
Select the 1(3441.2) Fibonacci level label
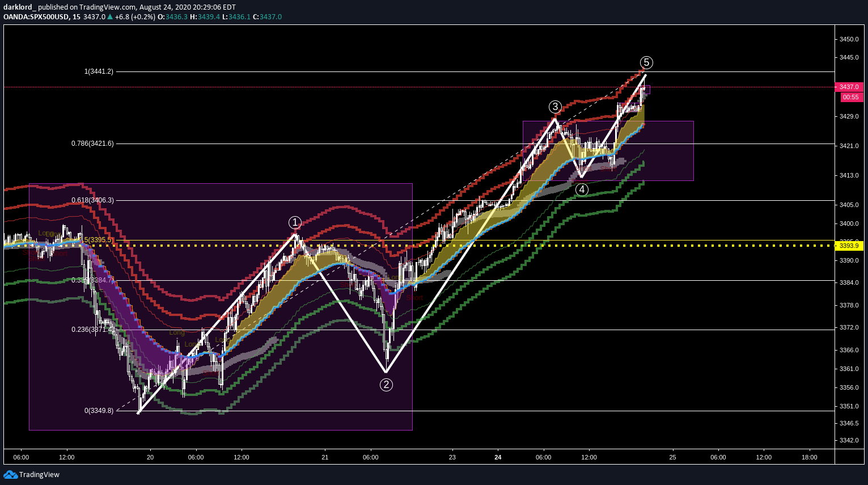[x=99, y=71]
